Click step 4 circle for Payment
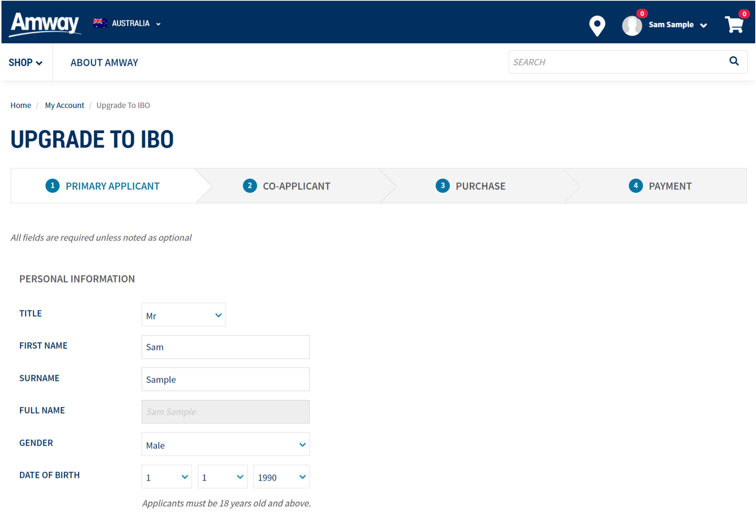This screenshot has width=756, height=532. point(636,186)
